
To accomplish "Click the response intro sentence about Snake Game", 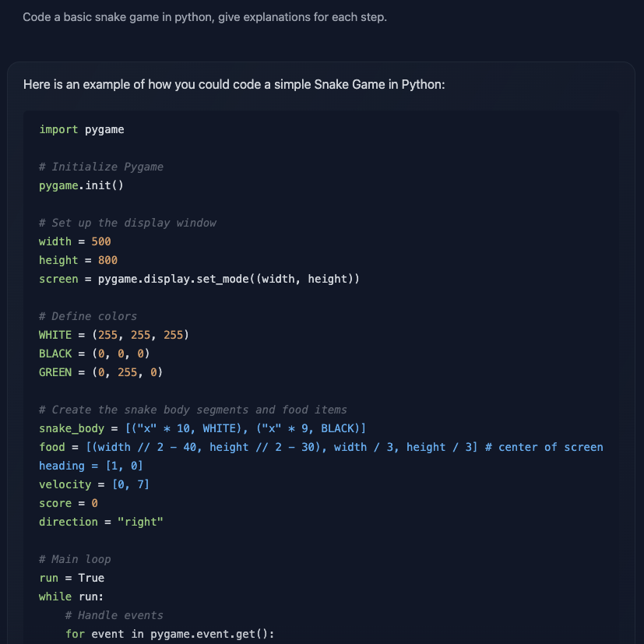I will click(x=234, y=84).
